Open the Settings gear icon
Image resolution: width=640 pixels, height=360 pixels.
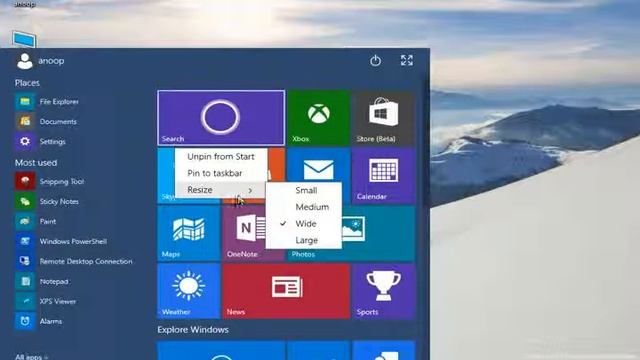(25, 142)
